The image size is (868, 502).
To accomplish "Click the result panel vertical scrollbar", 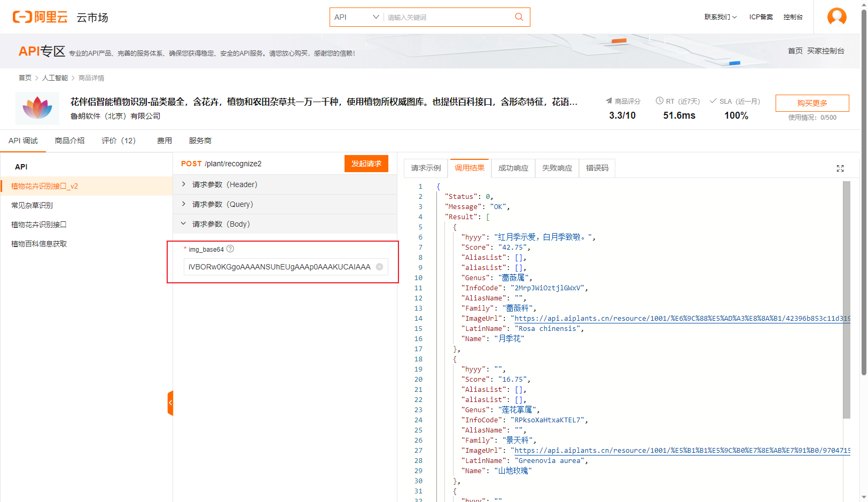I will (x=847, y=299).
